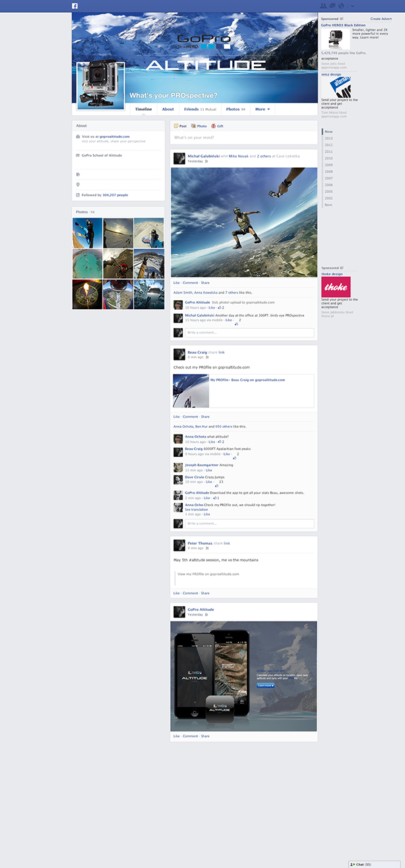Click the thoke design ad logo image
Viewport: 405px width, 868px height.
(335, 287)
